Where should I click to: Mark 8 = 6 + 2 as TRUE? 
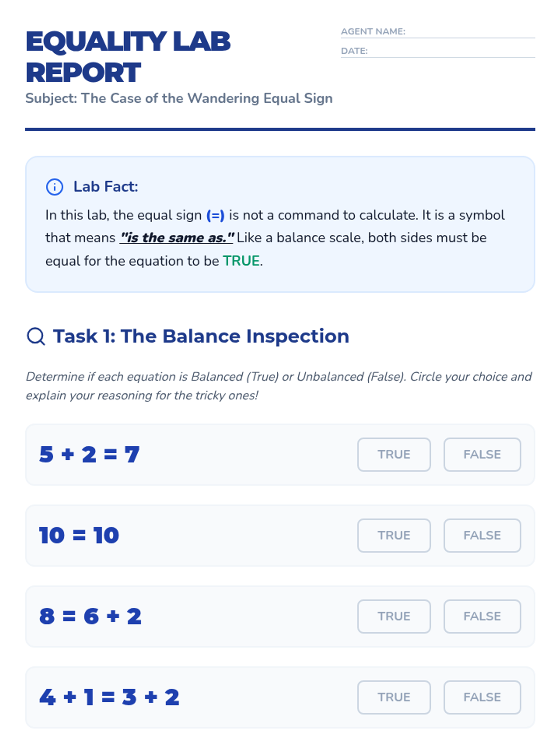pyautogui.click(x=394, y=616)
